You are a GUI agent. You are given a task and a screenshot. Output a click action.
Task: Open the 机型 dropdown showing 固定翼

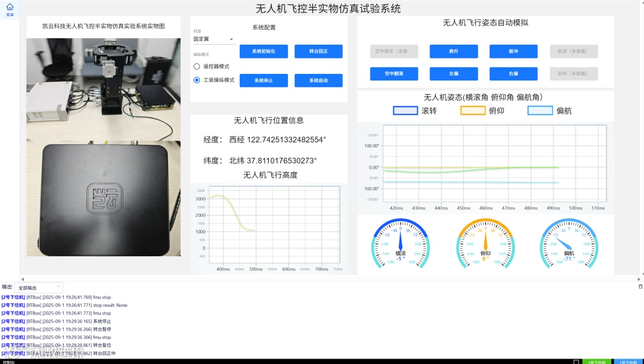pyautogui.click(x=212, y=39)
